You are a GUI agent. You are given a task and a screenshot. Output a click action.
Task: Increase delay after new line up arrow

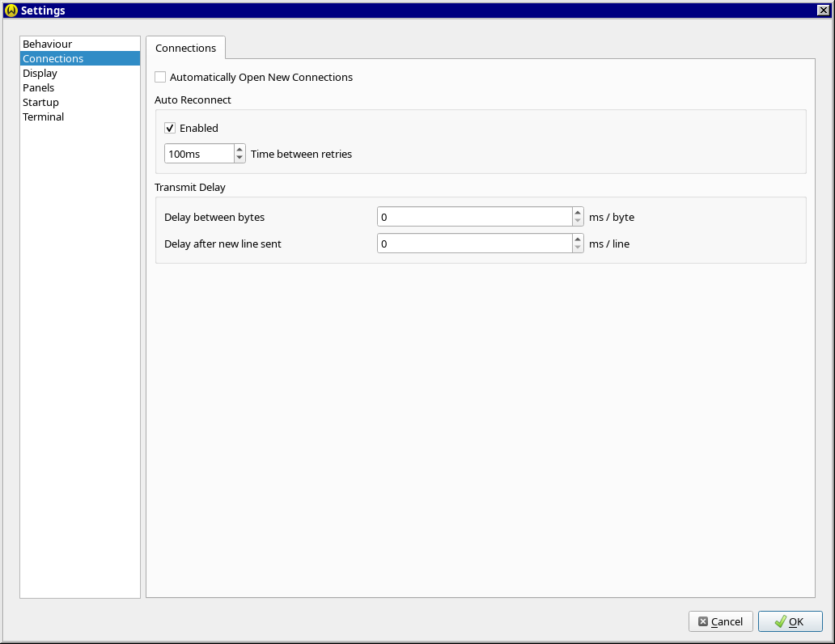pos(578,239)
